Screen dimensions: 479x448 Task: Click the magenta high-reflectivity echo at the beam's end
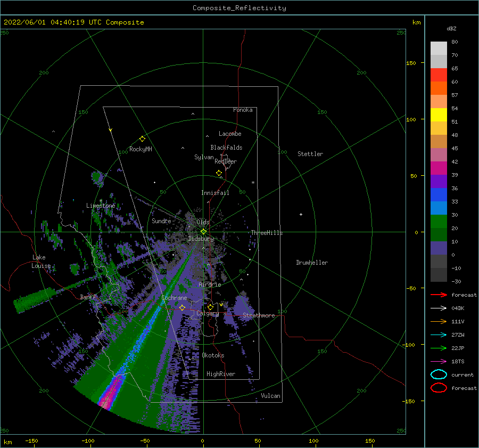point(109,395)
